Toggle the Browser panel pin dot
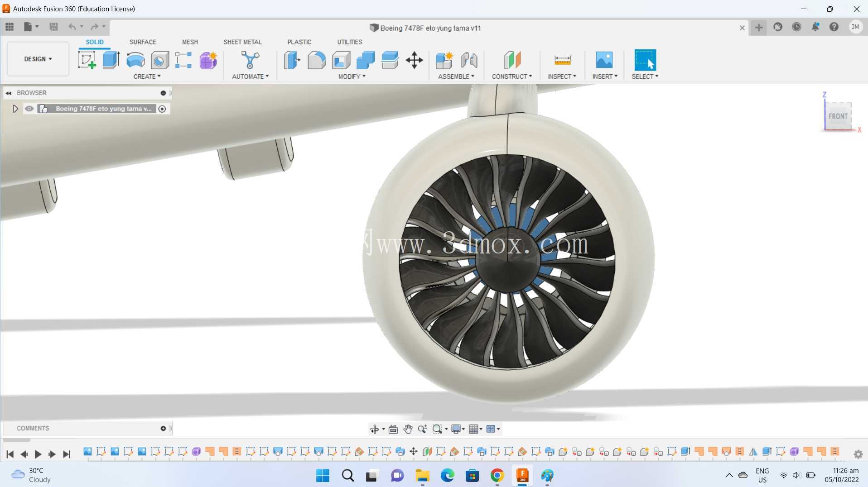This screenshot has width=868, height=487. (163, 93)
